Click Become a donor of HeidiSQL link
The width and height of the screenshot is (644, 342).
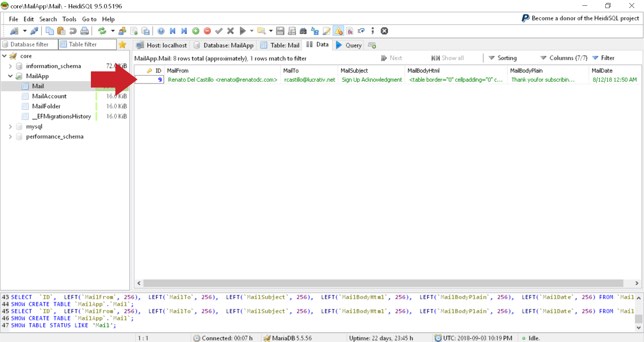coord(581,18)
